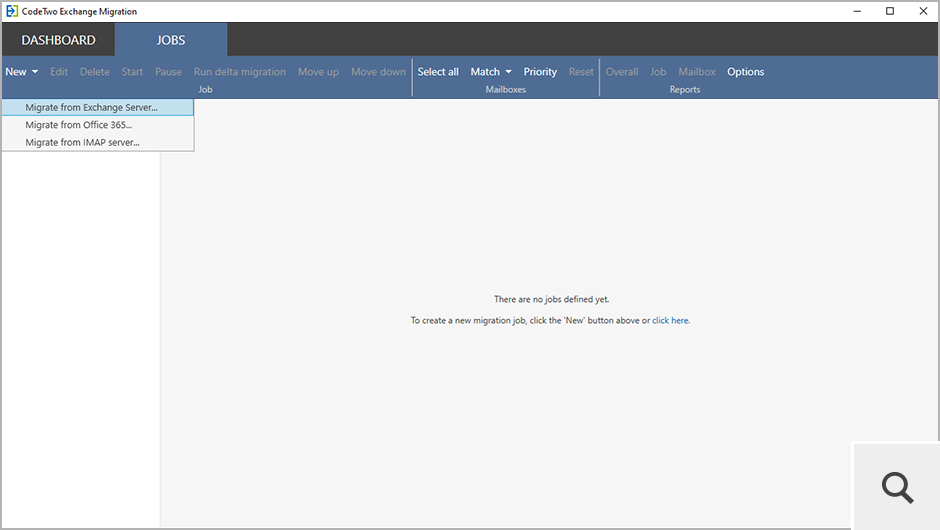Click the Select all mailboxes button
This screenshot has width=940, height=530.
pos(438,72)
